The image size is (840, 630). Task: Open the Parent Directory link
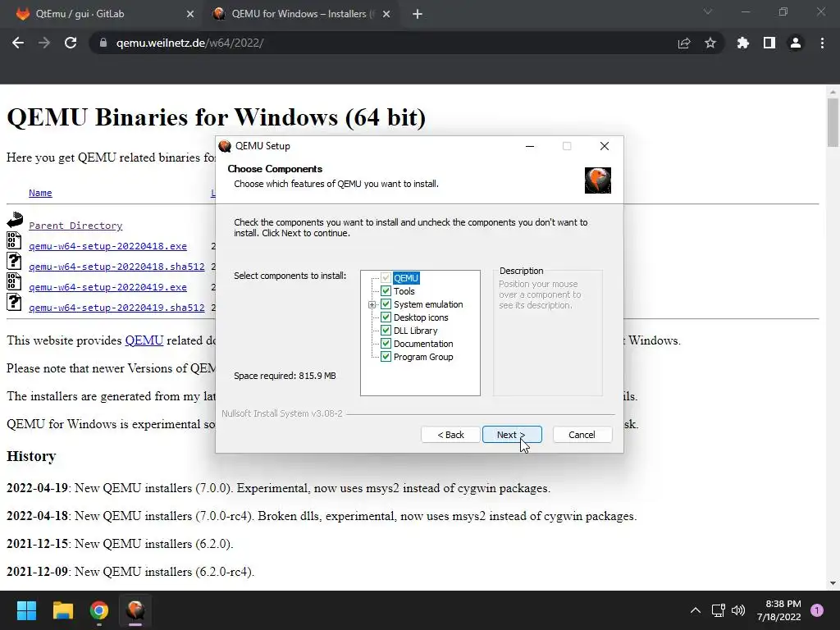[x=75, y=226]
